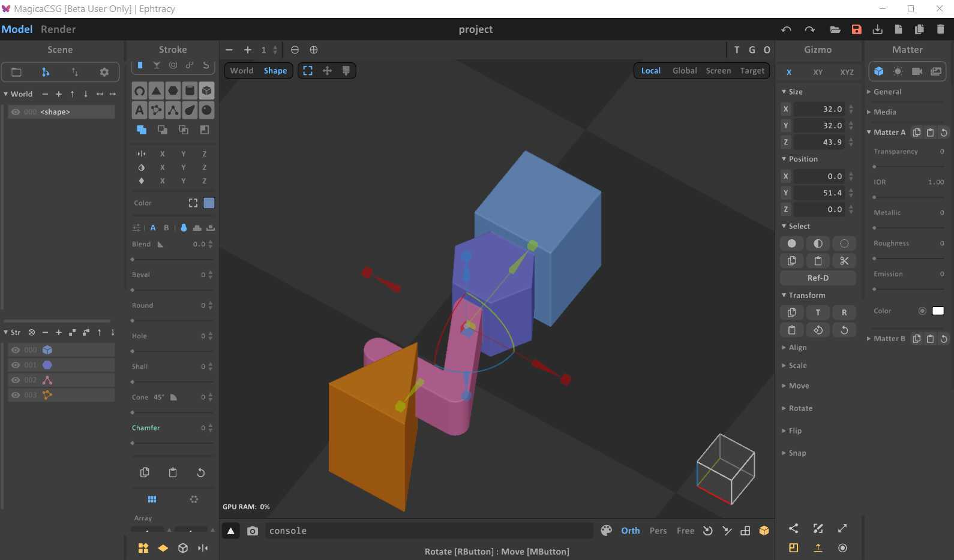954x560 pixels.
Task: Expand the Rotate section
Action: [x=797, y=408]
